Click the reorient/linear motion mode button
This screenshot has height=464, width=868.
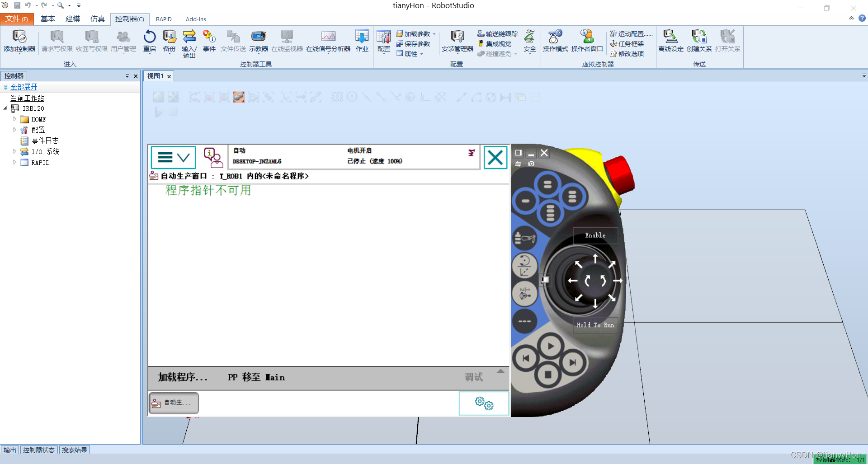click(524, 266)
